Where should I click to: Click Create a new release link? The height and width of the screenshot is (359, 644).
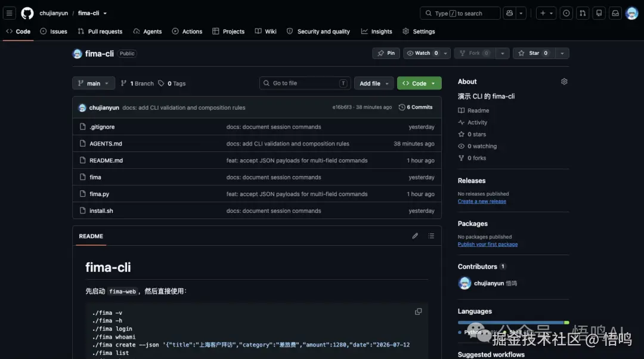pyautogui.click(x=482, y=202)
